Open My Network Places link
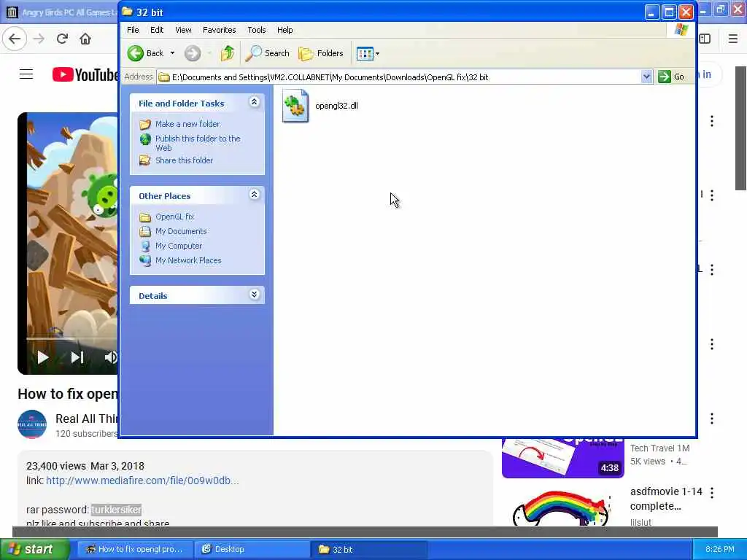 (x=188, y=260)
